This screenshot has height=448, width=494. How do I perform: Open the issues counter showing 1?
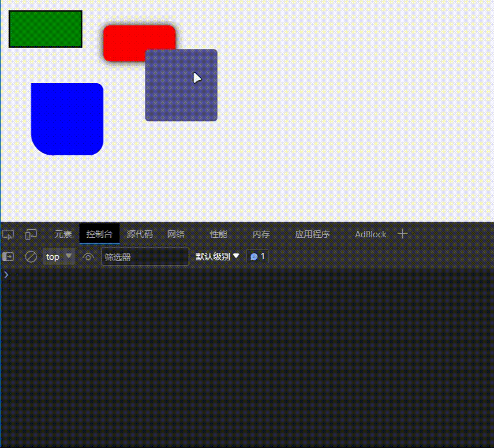[x=257, y=257]
